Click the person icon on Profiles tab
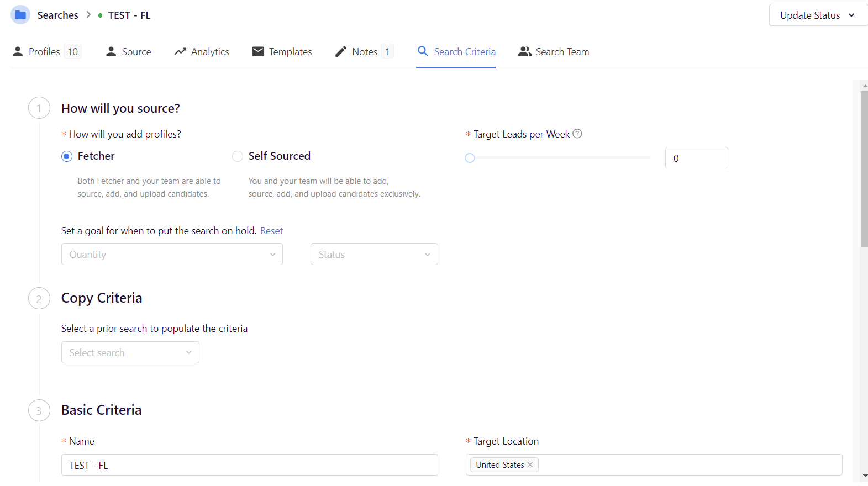868x486 pixels. (x=18, y=51)
